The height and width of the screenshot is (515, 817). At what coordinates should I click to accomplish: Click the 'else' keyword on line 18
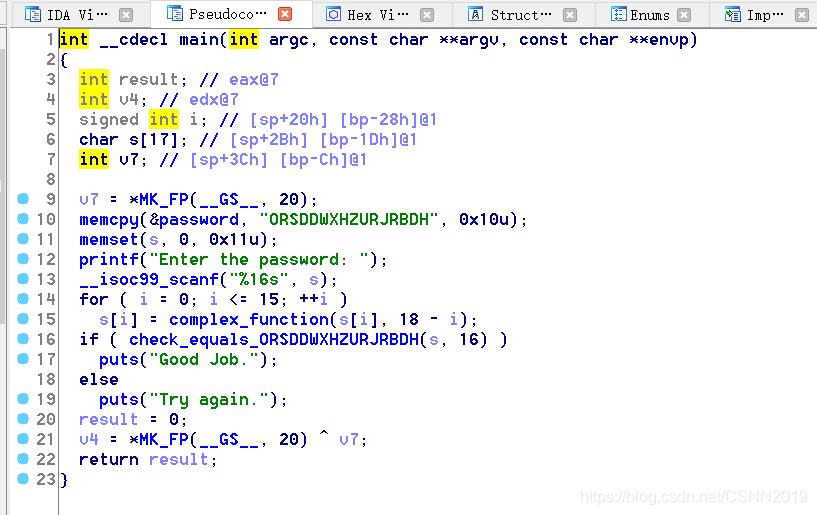[98, 379]
